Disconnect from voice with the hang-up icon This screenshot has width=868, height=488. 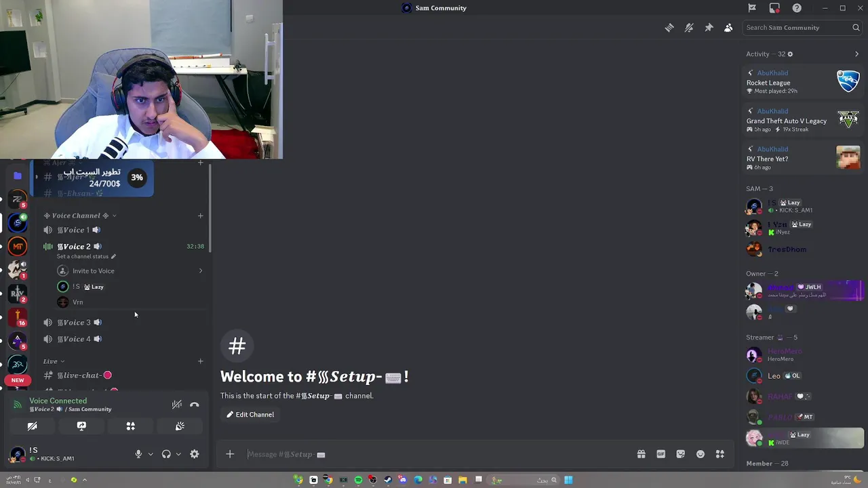[195, 405]
